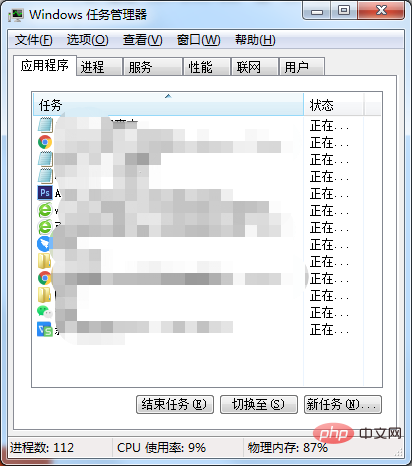412x466 pixels.
Task: Select the second Chrome task icon
Action: [x=45, y=278]
